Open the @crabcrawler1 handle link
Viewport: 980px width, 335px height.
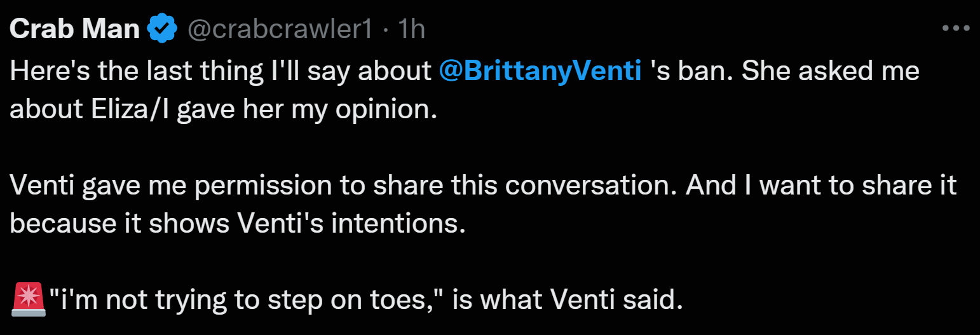pos(279,29)
